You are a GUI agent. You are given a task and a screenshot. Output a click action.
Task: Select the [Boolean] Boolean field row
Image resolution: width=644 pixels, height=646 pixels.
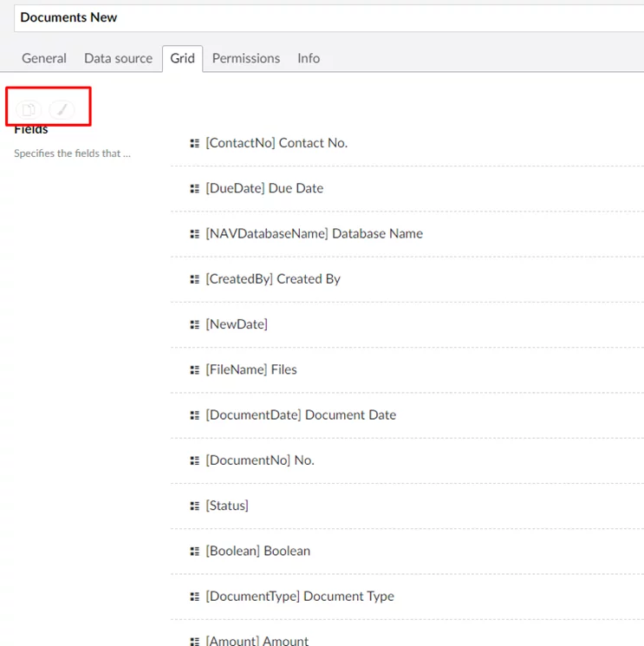pos(257,551)
